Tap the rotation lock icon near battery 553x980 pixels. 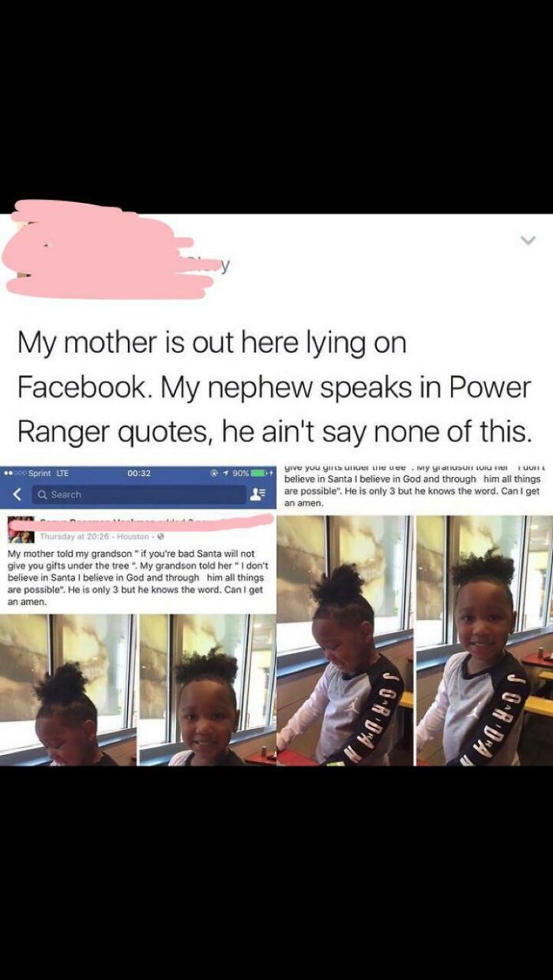pyautogui.click(x=213, y=473)
